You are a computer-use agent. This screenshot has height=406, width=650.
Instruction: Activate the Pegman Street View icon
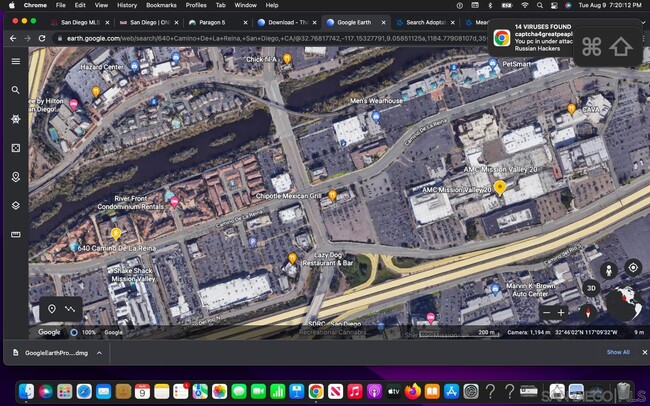pyautogui.click(x=609, y=271)
